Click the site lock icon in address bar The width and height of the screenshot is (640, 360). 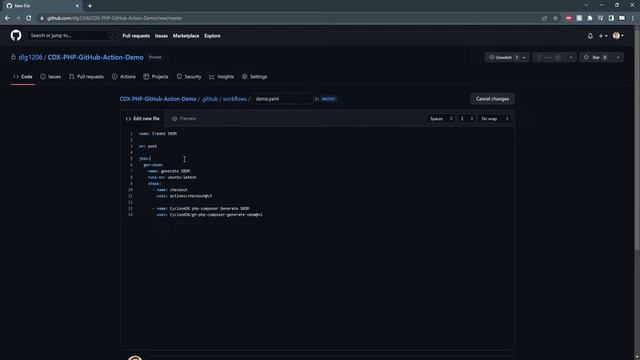pyautogui.click(x=42, y=18)
